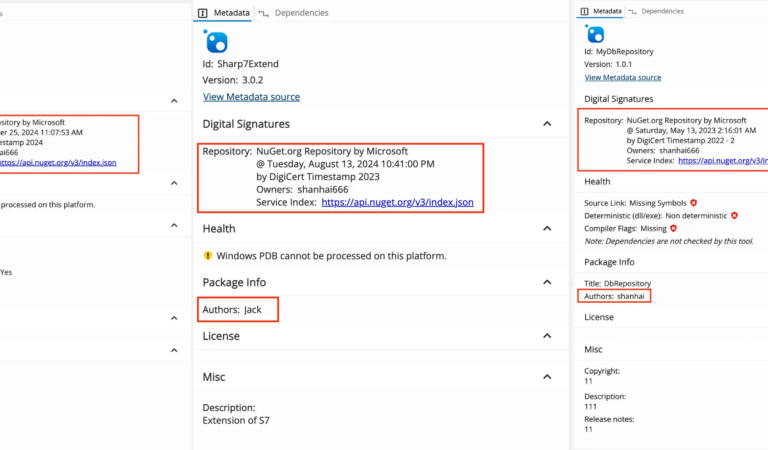Select the 'Version: 3.0.2' text
Screen dimensions: 768x450
pyautogui.click(x=233, y=80)
